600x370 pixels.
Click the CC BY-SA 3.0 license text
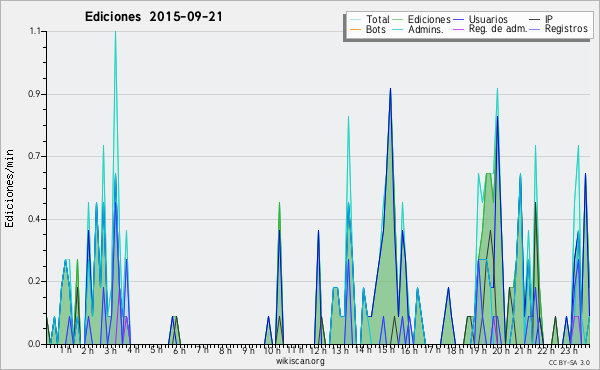(x=569, y=362)
